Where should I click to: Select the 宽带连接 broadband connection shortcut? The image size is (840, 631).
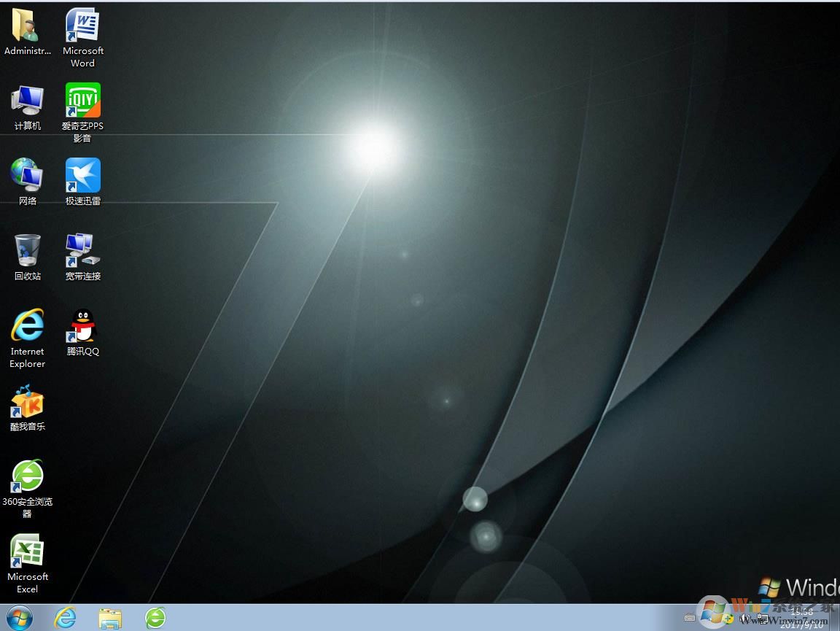(x=83, y=258)
